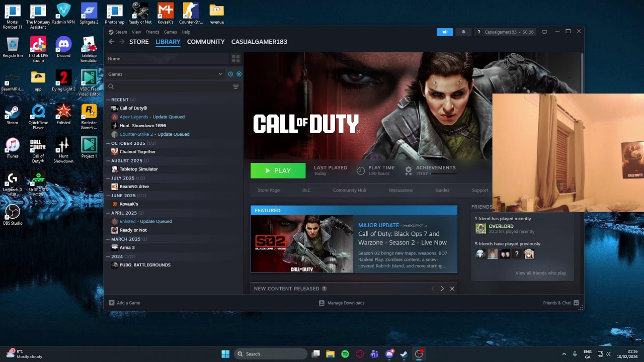The height and width of the screenshot is (362, 644).
Task: Select Ready or Not in library list
Action: coord(129,230)
